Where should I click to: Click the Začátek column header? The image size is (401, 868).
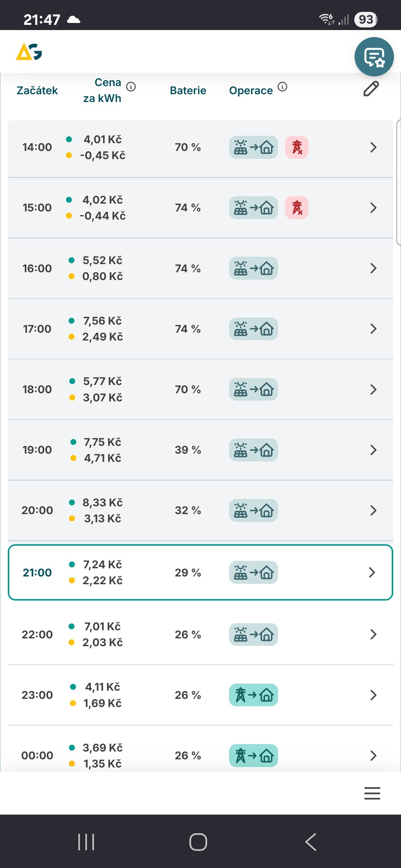click(37, 91)
